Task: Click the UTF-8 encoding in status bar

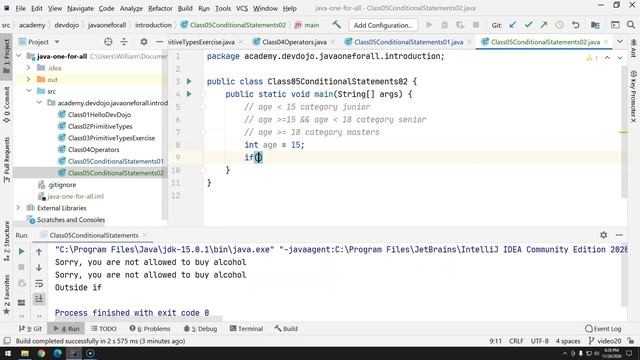Action: [540, 341]
